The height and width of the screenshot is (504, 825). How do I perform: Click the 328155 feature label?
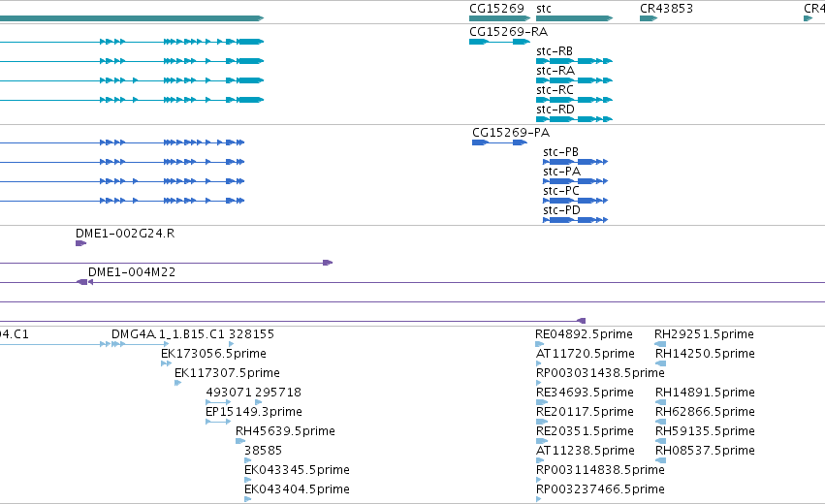coord(251,334)
